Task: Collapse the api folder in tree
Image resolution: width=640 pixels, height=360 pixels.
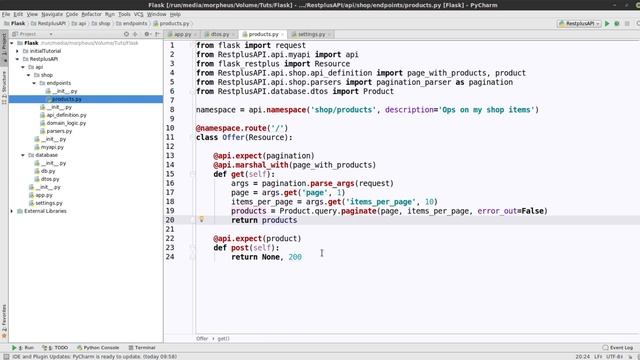Action: pyautogui.click(x=23, y=67)
